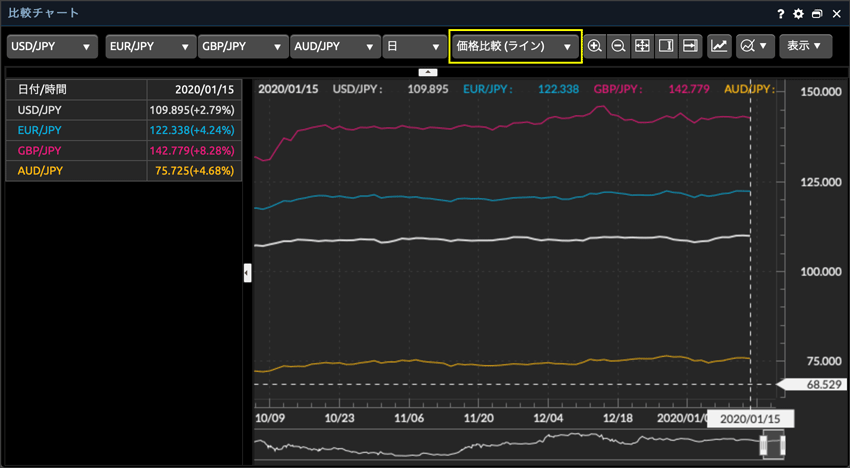The image size is (850, 468).
Task: Collapse the left data panel with side handle
Action: click(x=247, y=273)
